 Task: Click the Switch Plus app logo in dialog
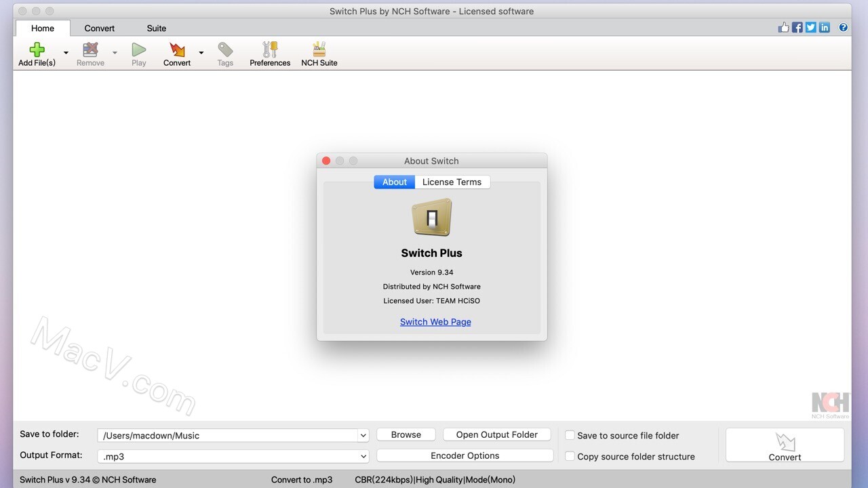coord(432,218)
